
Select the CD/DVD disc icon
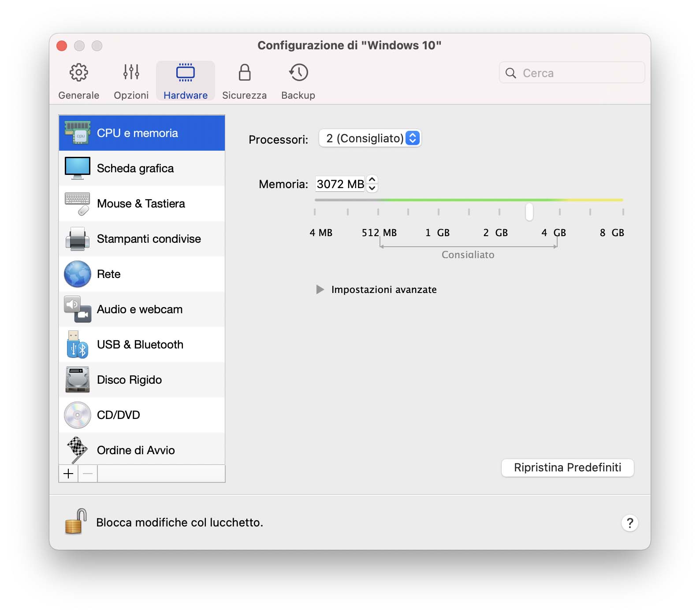click(x=78, y=415)
